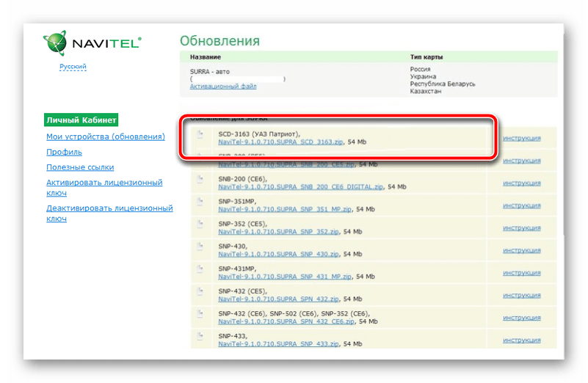The width and height of the screenshot is (588, 383).
Task: Click file icon in SNB-200 (CE6) row
Action: (x=200, y=179)
